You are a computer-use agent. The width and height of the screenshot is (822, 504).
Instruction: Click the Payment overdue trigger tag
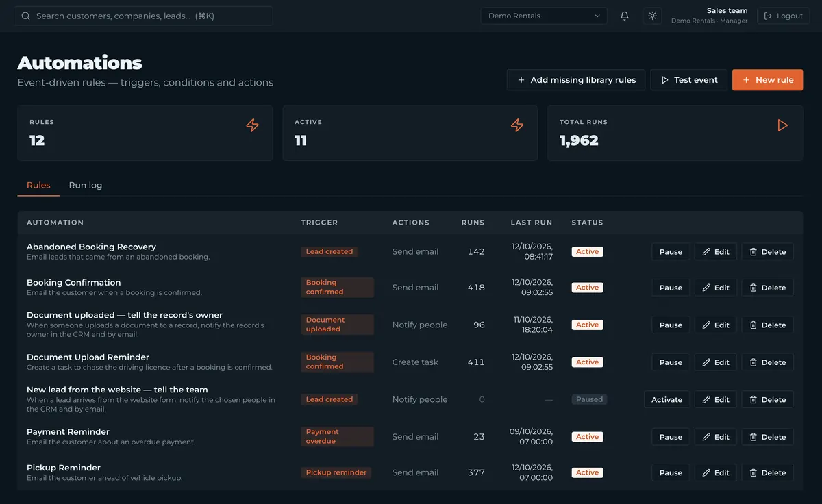click(x=337, y=437)
